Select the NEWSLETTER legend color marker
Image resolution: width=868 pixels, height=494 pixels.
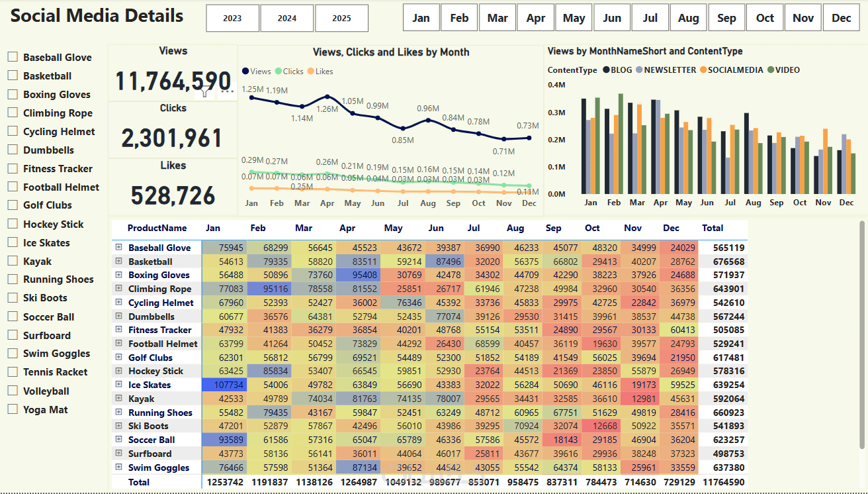[x=638, y=70]
